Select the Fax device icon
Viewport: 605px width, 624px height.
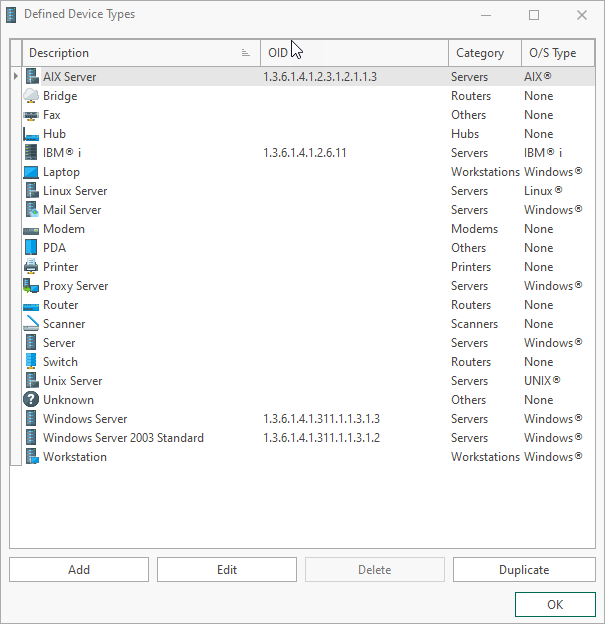(x=31, y=115)
